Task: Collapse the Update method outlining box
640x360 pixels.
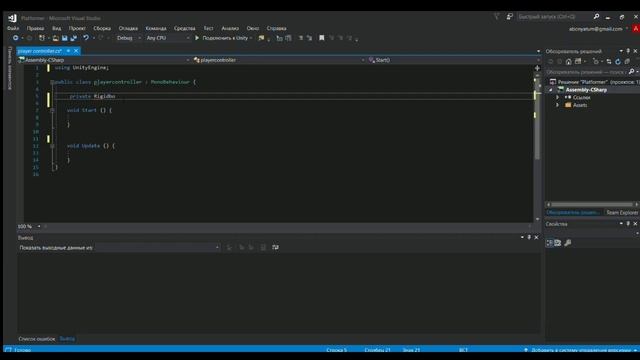Action: [52, 146]
